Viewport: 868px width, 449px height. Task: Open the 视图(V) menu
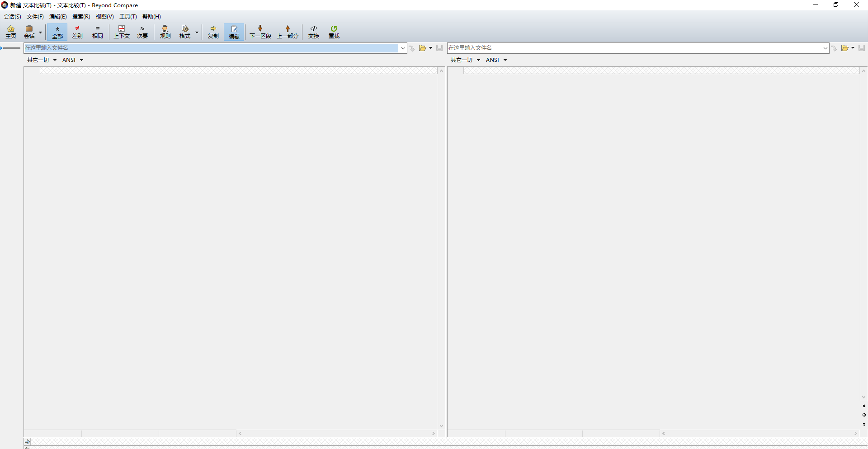point(104,17)
